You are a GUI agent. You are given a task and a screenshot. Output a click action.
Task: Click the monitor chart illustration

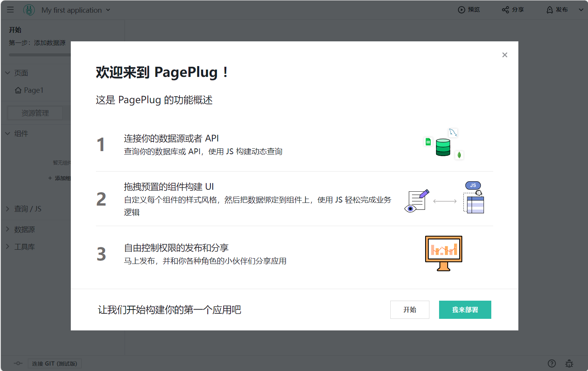point(443,253)
